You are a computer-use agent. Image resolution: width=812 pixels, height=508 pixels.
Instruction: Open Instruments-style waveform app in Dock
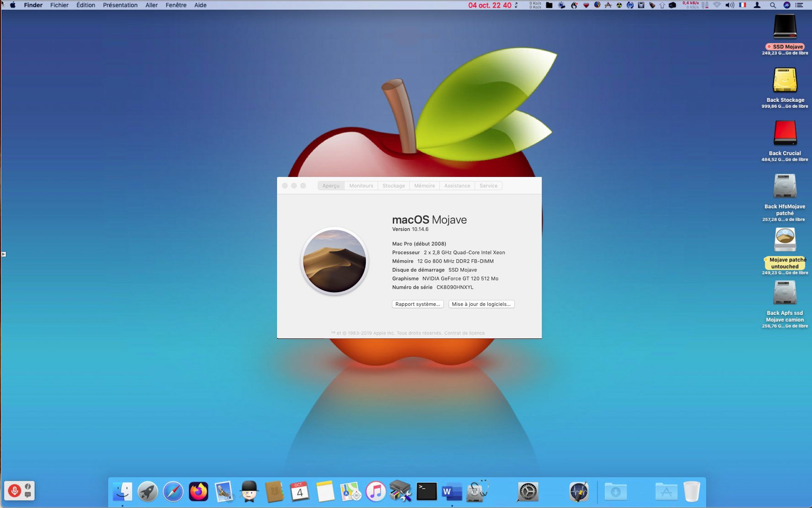[579, 492]
